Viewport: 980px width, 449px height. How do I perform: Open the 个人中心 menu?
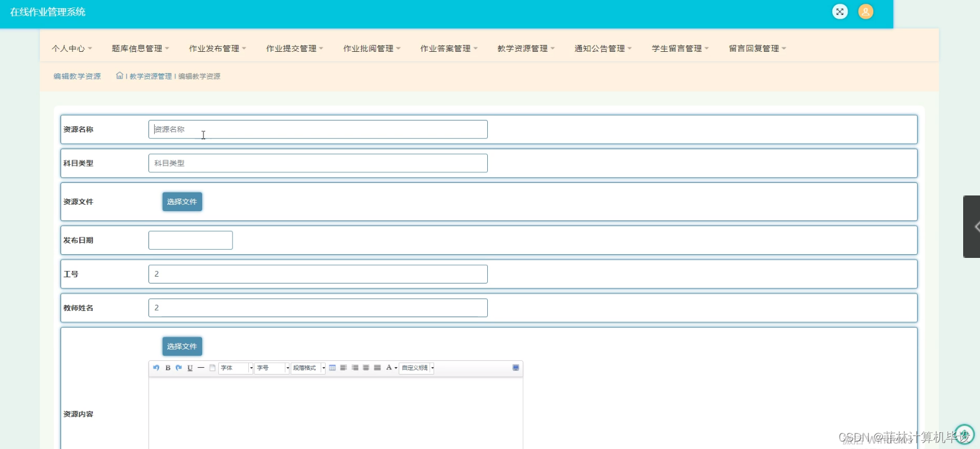(72, 48)
